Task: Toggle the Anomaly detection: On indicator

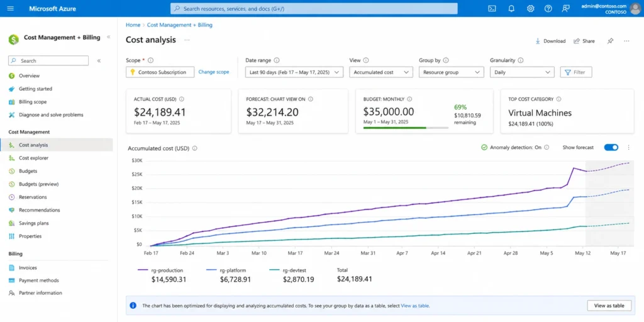Action: [511, 147]
